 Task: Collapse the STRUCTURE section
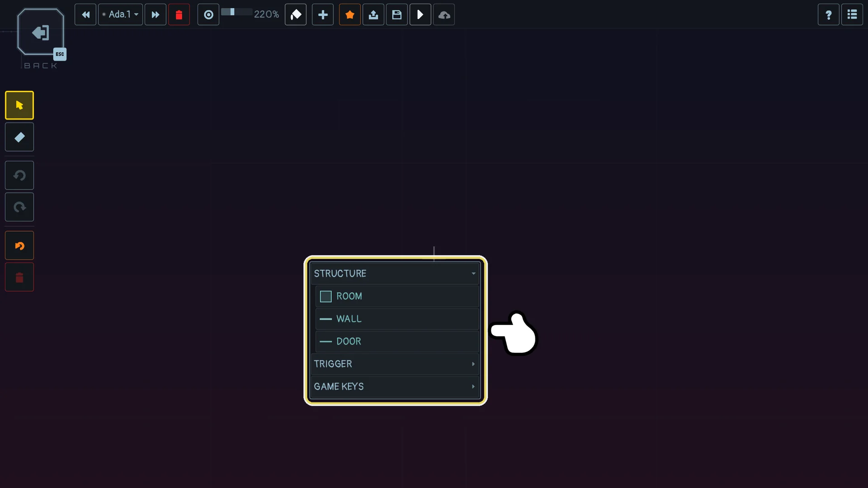pos(395,273)
